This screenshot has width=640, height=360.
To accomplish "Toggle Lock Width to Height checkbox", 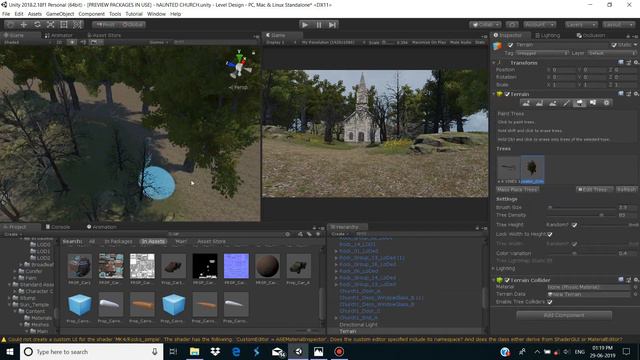I will tap(550, 234).
